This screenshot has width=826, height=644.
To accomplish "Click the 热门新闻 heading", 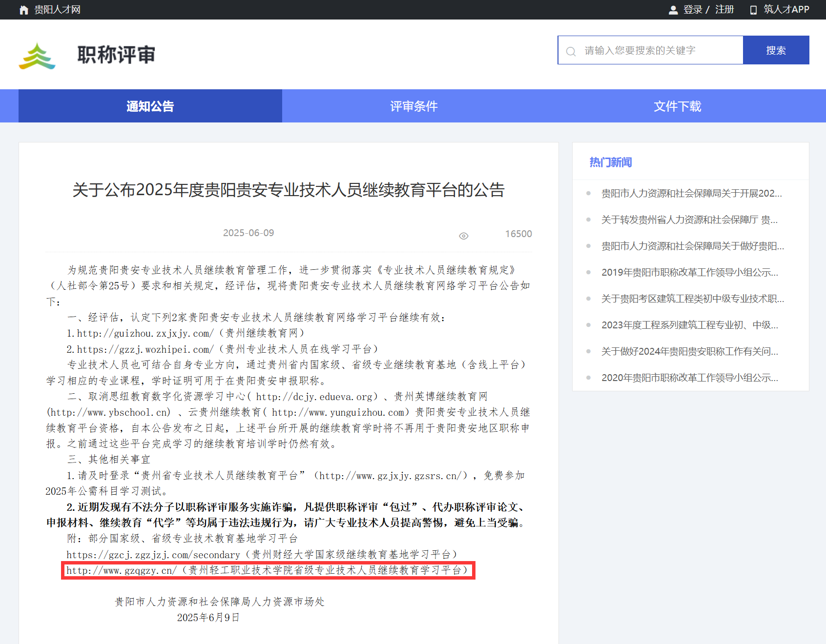I will point(611,162).
